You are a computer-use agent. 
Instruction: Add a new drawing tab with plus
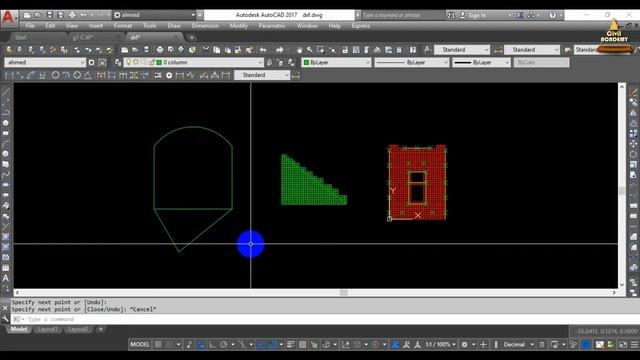191,38
